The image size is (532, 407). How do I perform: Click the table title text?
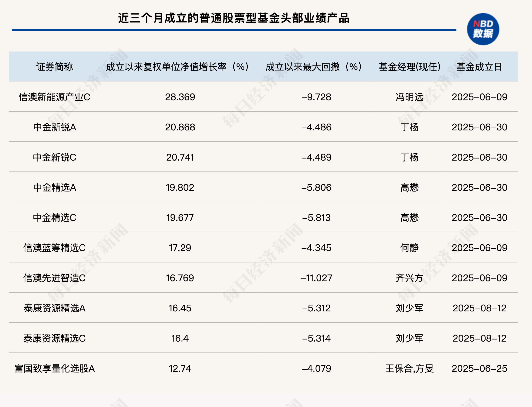(x=233, y=18)
